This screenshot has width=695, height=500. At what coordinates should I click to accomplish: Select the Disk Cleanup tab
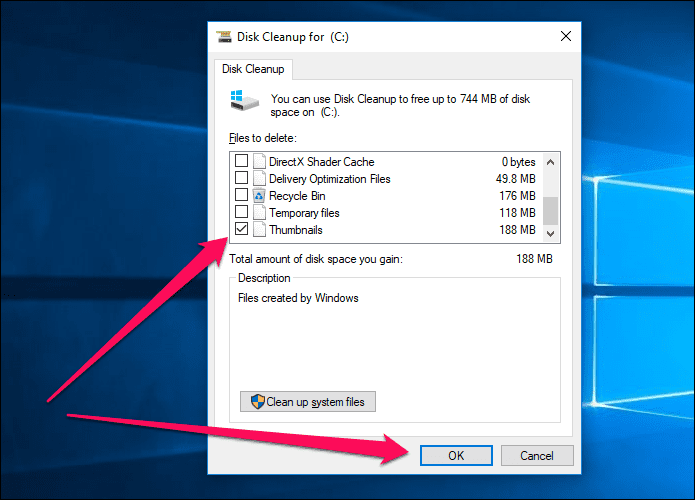[x=253, y=69]
